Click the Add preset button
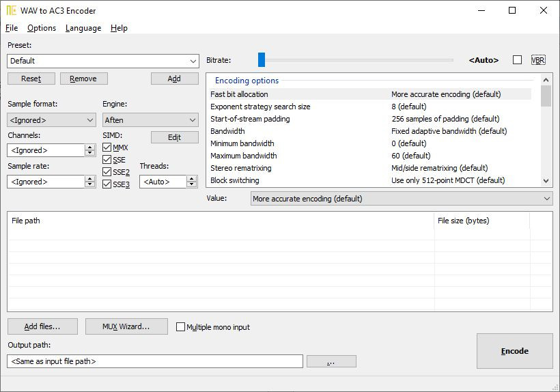 tap(174, 79)
